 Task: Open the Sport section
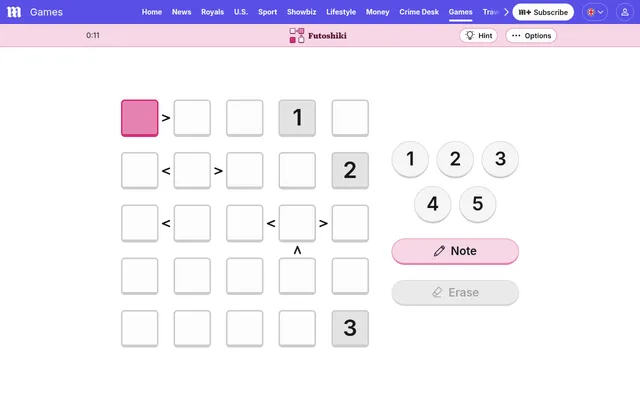tap(267, 12)
